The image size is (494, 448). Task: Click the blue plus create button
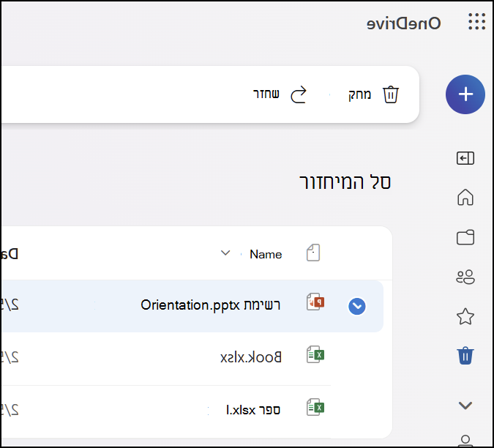click(x=465, y=94)
